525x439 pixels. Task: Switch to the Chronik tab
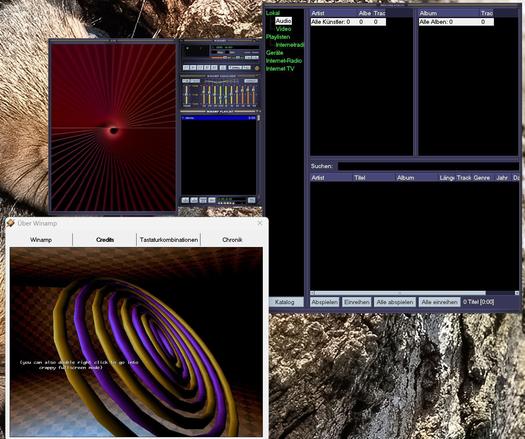[232, 240]
